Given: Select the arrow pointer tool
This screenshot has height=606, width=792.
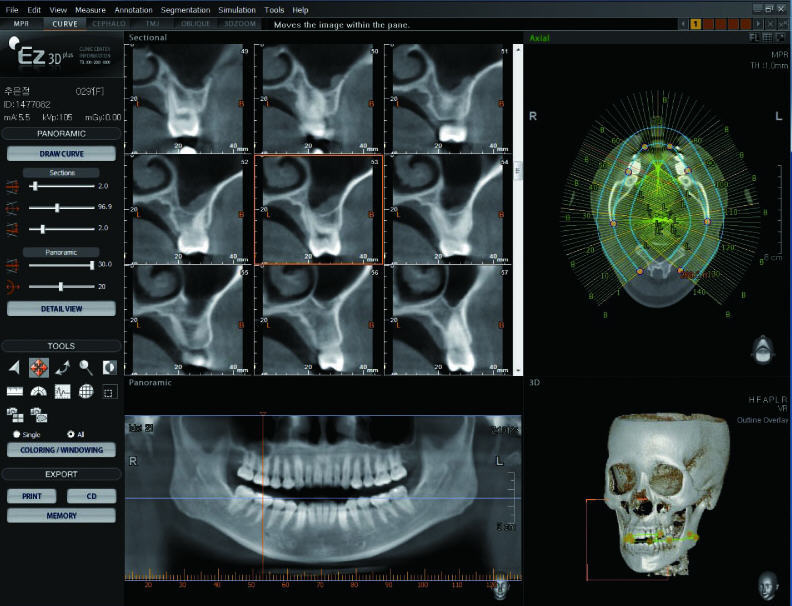Looking at the screenshot, I should tap(15, 368).
